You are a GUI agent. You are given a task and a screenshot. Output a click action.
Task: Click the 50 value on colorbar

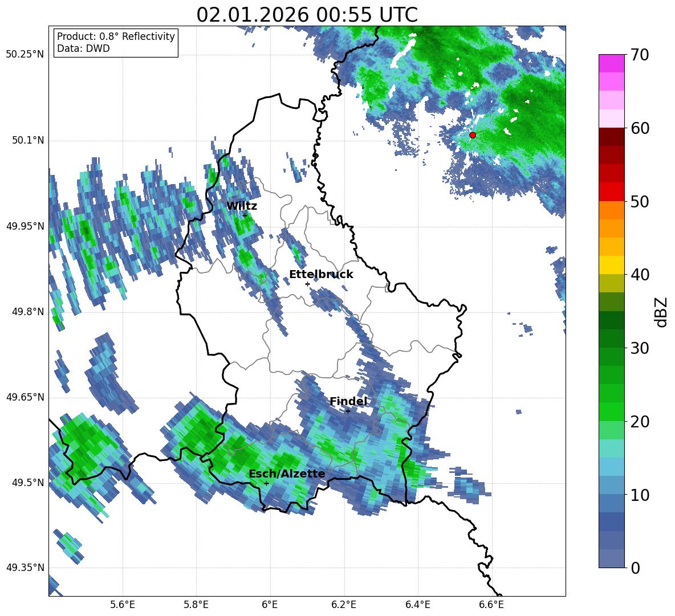[x=640, y=202]
